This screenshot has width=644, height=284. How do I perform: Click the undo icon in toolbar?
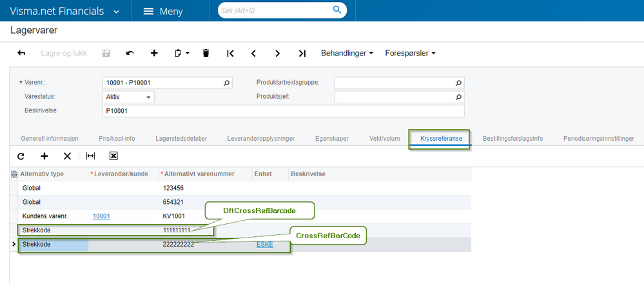tap(130, 53)
